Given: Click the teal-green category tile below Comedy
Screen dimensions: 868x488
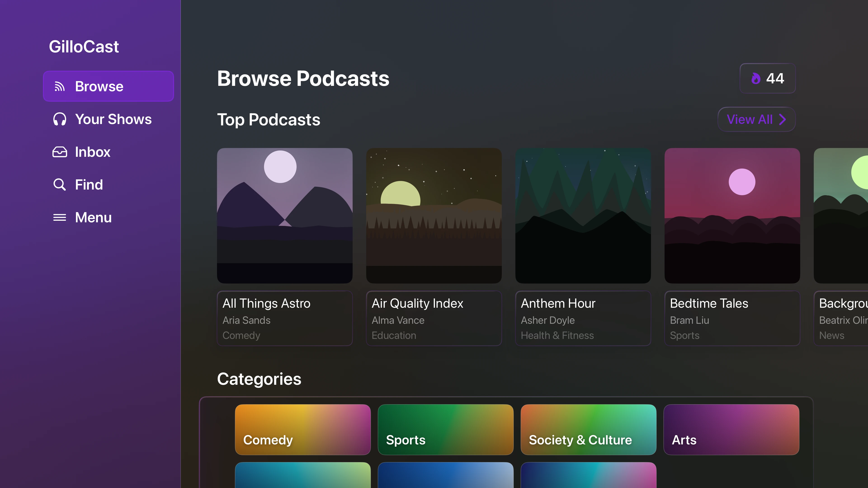Looking at the screenshot, I should click(303, 475).
